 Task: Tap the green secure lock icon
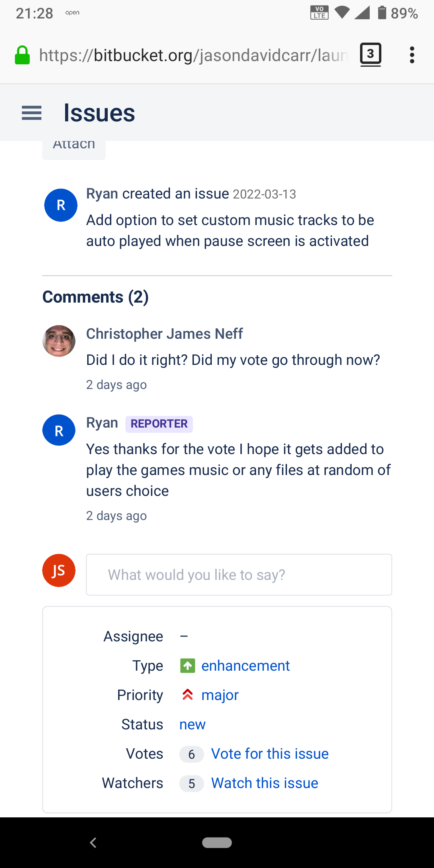point(22,55)
